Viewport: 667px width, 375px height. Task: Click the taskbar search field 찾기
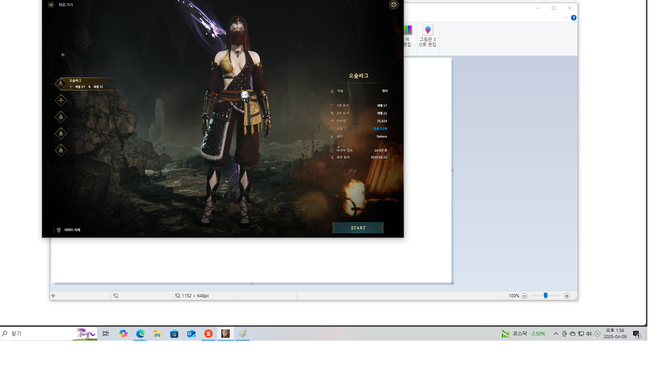point(37,334)
